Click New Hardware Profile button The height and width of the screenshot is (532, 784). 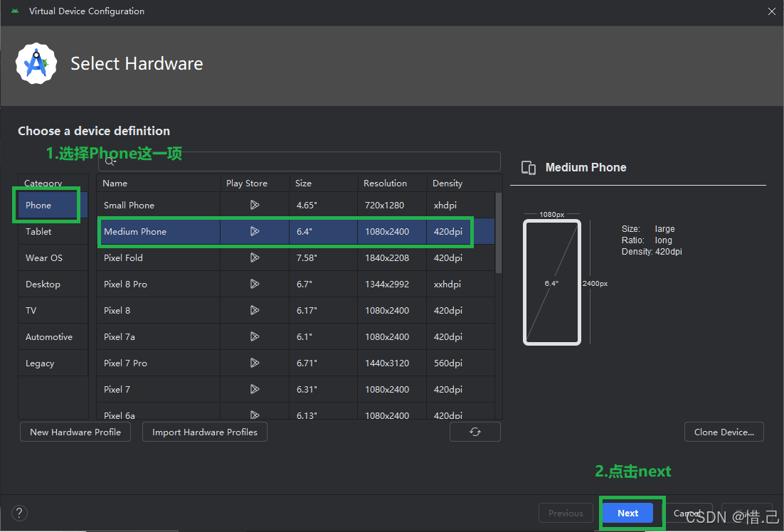pos(75,432)
